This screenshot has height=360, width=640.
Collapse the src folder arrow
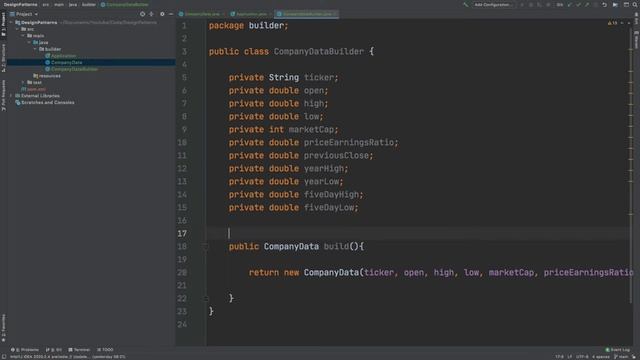tap(18, 29)
